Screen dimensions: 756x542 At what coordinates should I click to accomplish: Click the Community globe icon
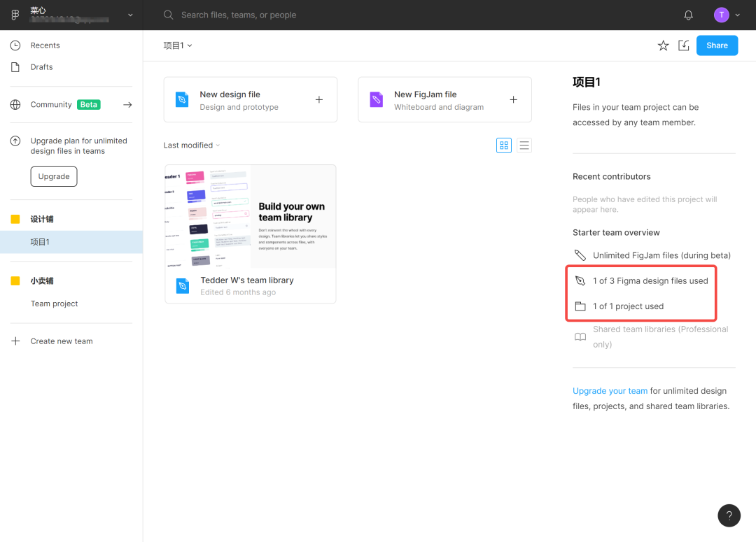tap(15, 104)
